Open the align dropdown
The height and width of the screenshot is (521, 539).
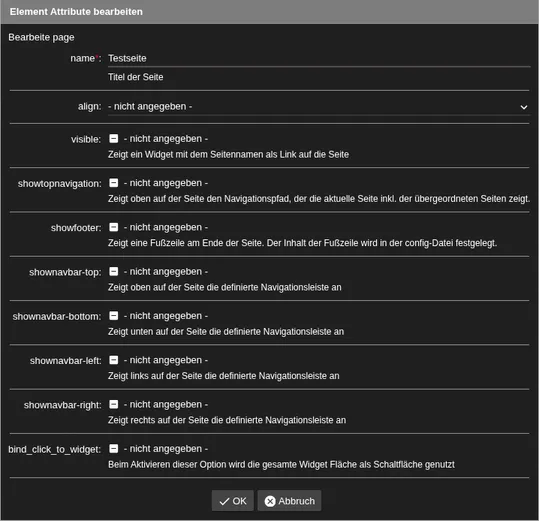tap(319, 107)
